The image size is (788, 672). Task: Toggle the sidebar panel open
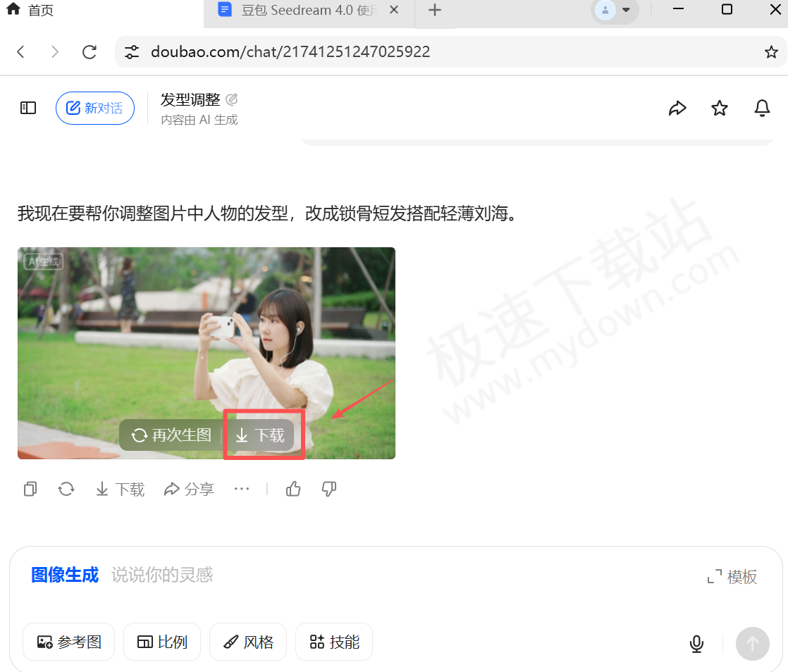point(27,107)
